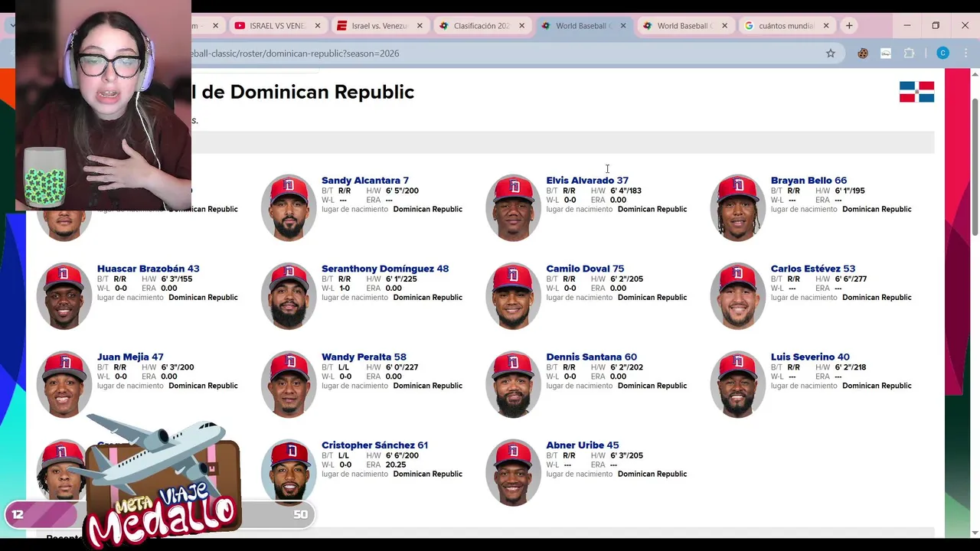Click Wandy Peralta's headshot photo
Image resolution: width=980 pixels, height=551 pixels.
[289, 383]
